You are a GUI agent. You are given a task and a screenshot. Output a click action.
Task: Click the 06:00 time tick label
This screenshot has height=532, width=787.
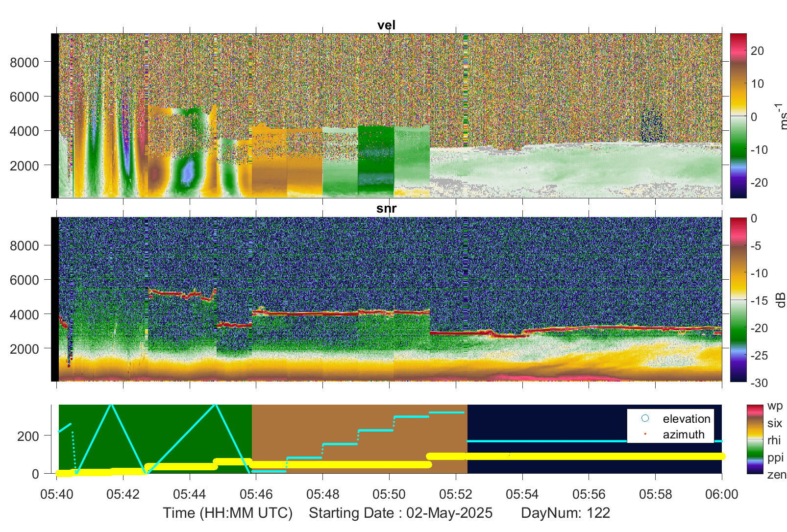722,494
